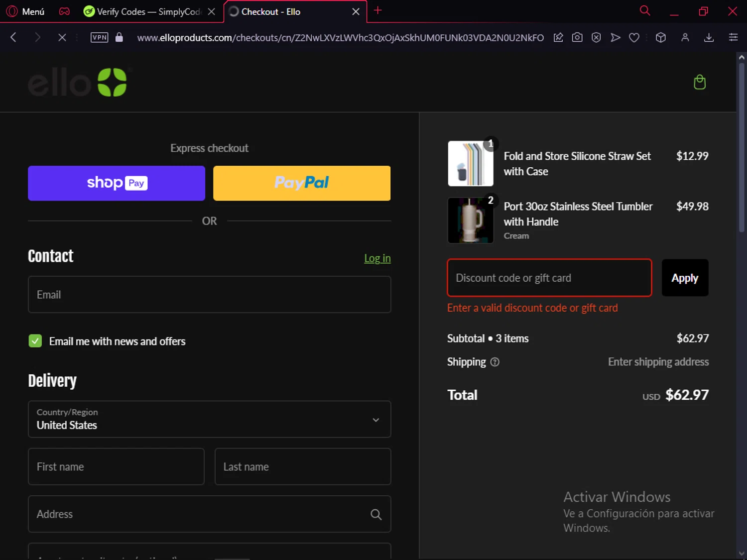Click the send/flow arrow icon
This screenshot has width=747, height=560.
pos(616,37)
